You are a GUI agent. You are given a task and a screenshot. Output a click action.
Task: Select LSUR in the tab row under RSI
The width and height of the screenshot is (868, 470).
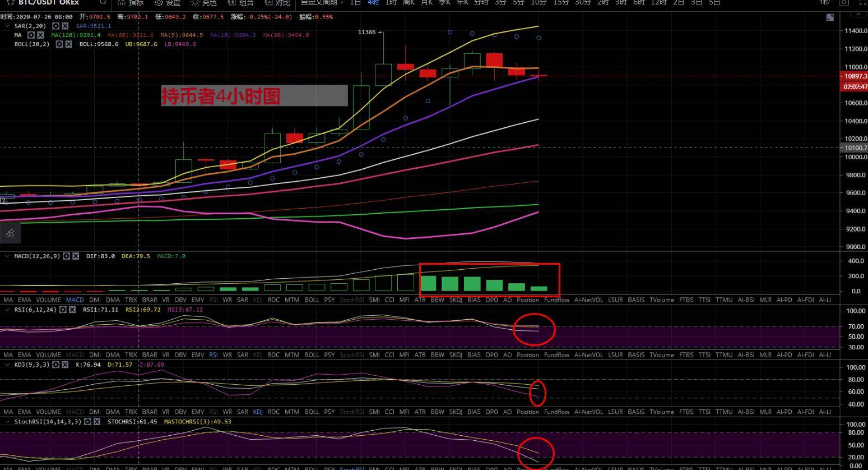click(615, 355)
